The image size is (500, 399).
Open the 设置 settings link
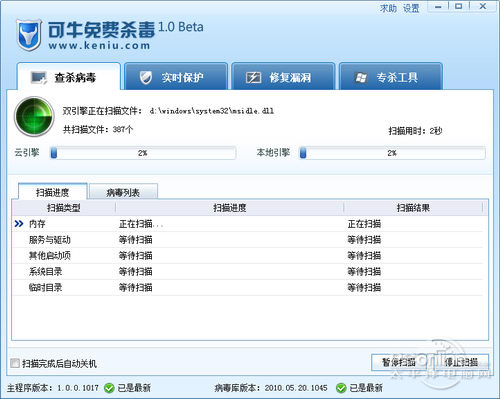[x=411, y=8]
